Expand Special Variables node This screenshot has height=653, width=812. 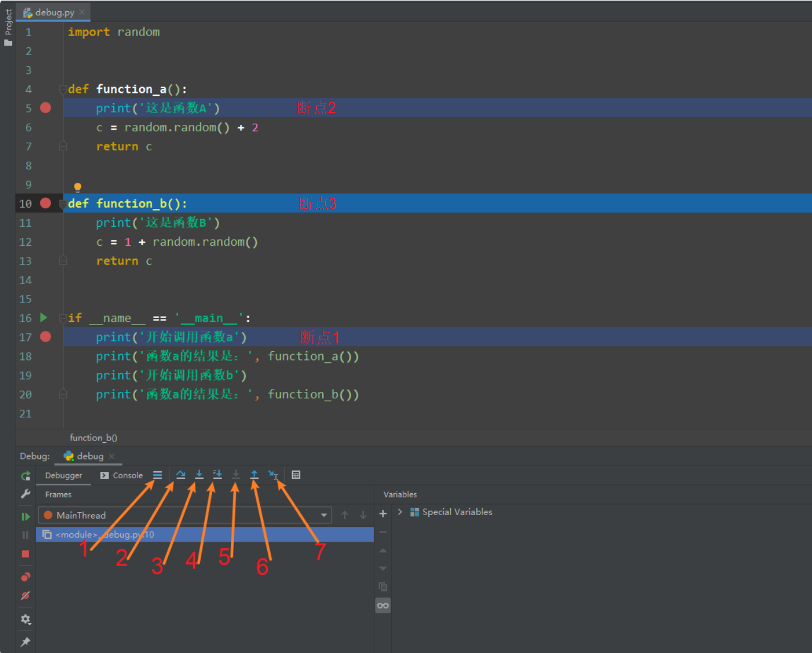(x=400, y=512)
